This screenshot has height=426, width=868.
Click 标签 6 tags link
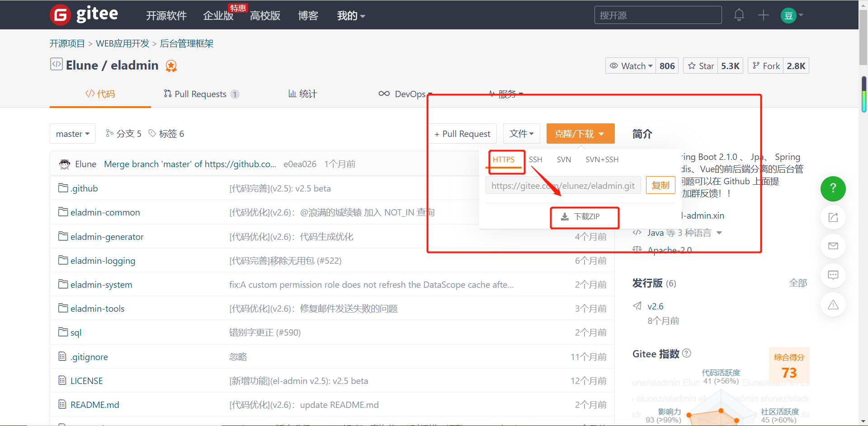tap(166, 134)
